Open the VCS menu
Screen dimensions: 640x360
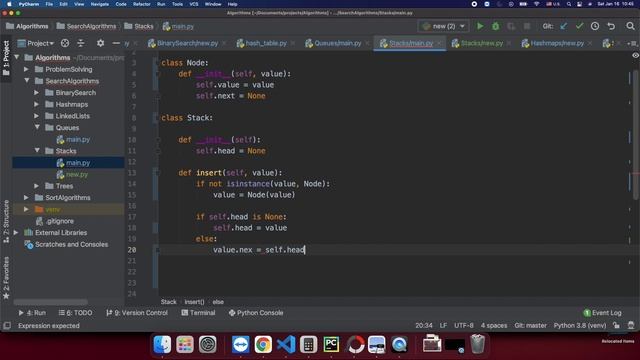(x=194, y=4)
